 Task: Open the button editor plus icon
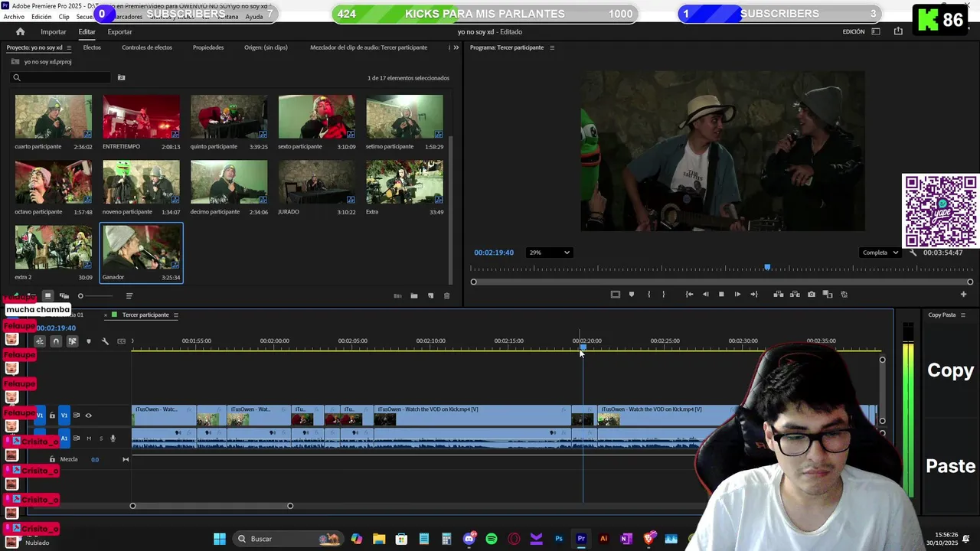point(963,295)
